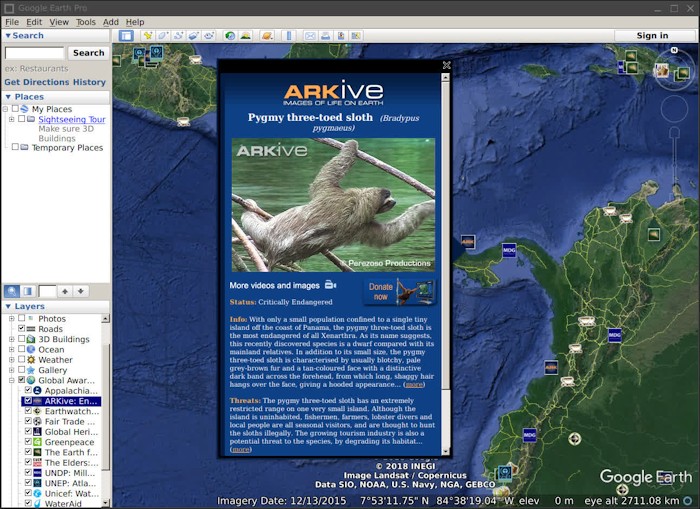Show the ruler tool
The height and width of the screenshot is (509, 700).
(x=288, y=36)
